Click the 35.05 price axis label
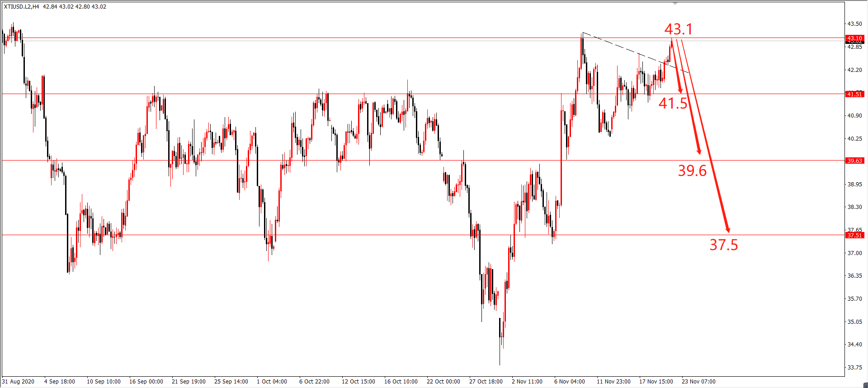The width and height of the screenshot is (868, 388). 854,322
